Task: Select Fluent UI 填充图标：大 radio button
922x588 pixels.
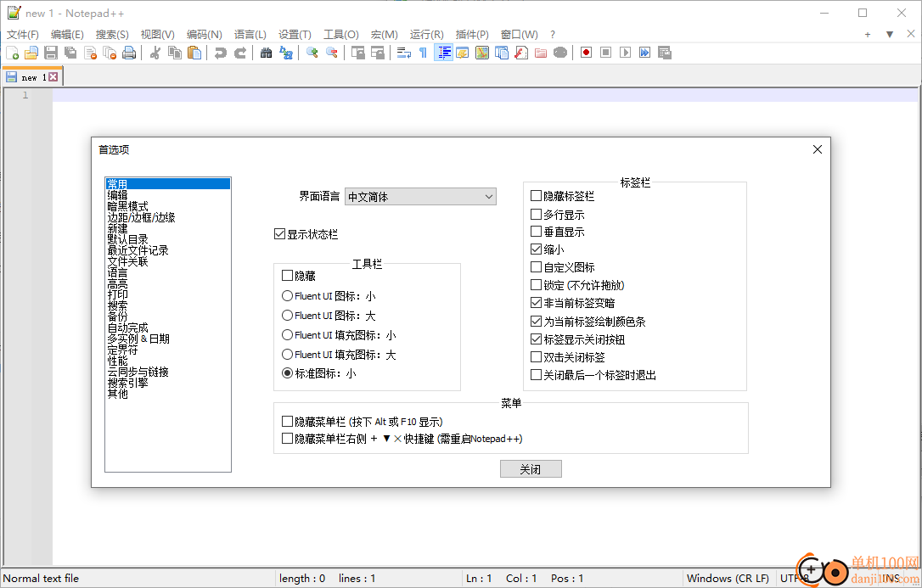Action: [288, 354]
